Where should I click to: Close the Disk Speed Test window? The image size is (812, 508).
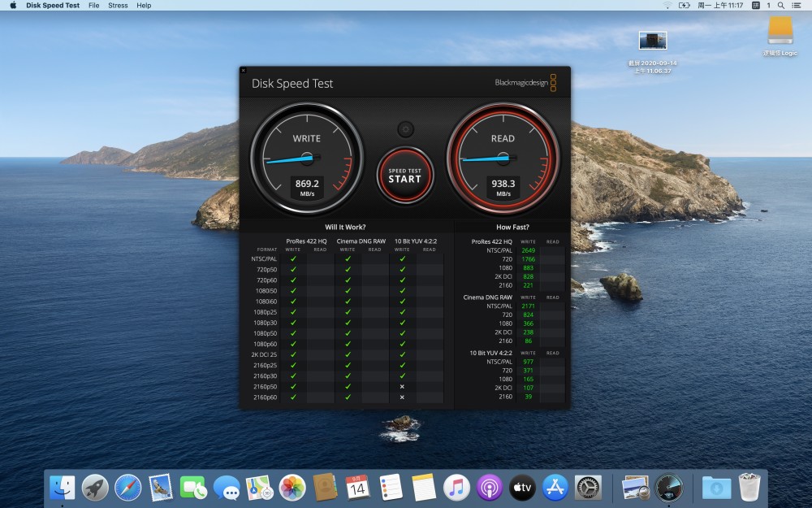coord(244,70)
